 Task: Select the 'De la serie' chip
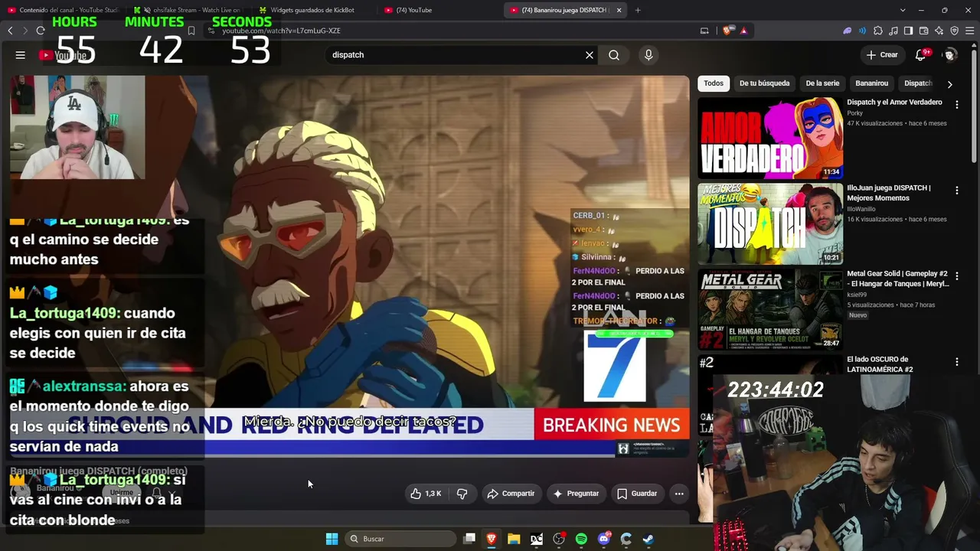[x=822, y=83]
